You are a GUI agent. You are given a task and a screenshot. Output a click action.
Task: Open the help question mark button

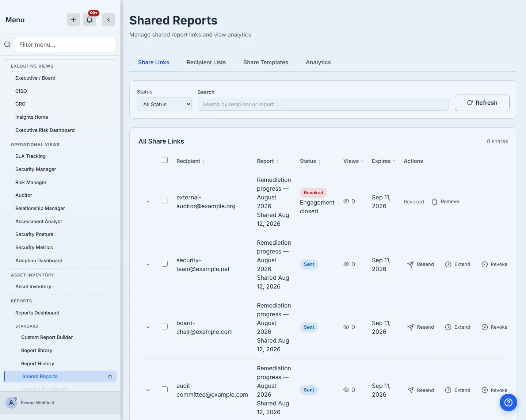click(508, 402)
